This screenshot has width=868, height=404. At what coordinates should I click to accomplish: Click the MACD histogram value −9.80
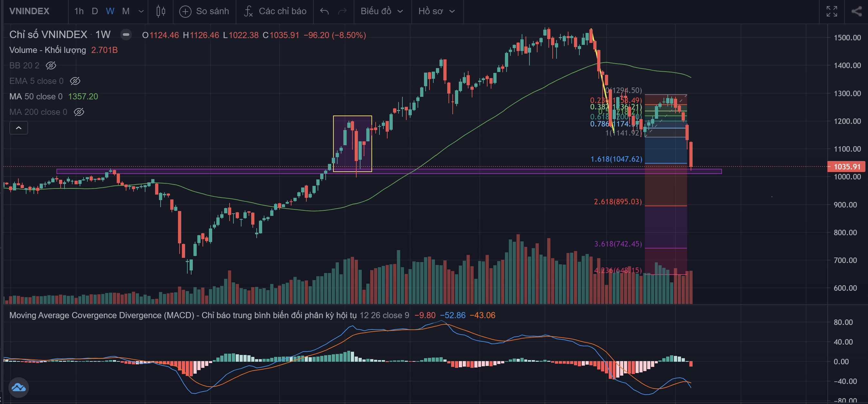click(x=425, y=315)
